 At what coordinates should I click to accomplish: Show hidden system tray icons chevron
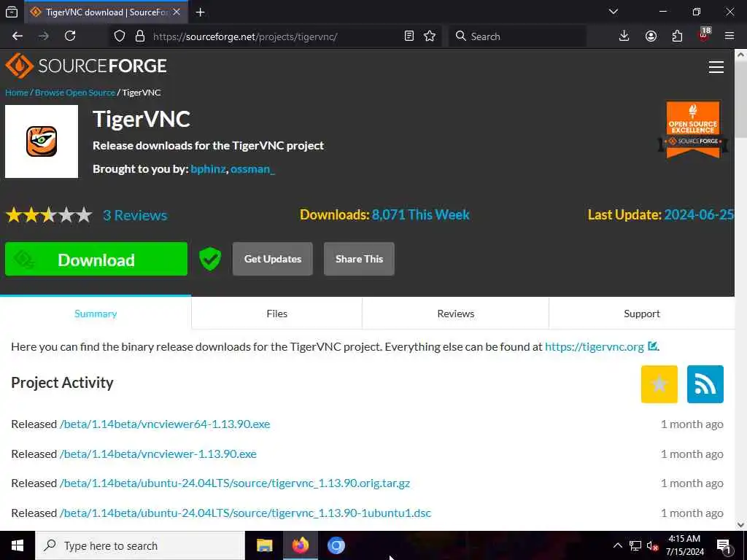pyautogui.click(x=617, y=545)
